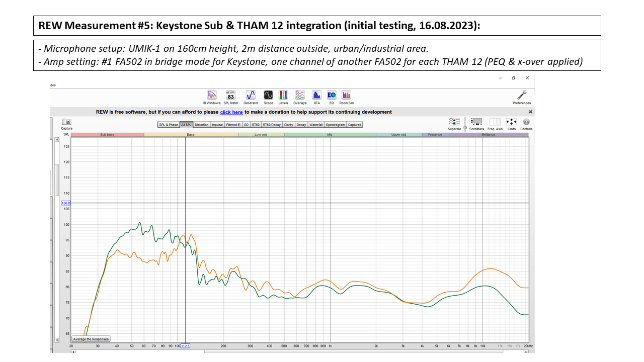This screenshot has width=644, height=362.
Task: Open the Impulse tab
Action: [217, 125]
